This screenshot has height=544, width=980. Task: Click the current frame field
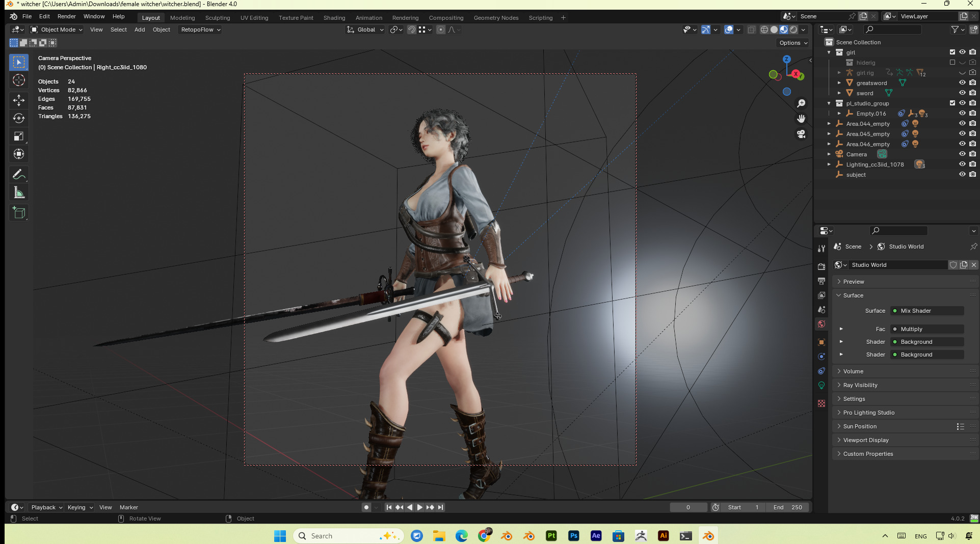[688, 507]
